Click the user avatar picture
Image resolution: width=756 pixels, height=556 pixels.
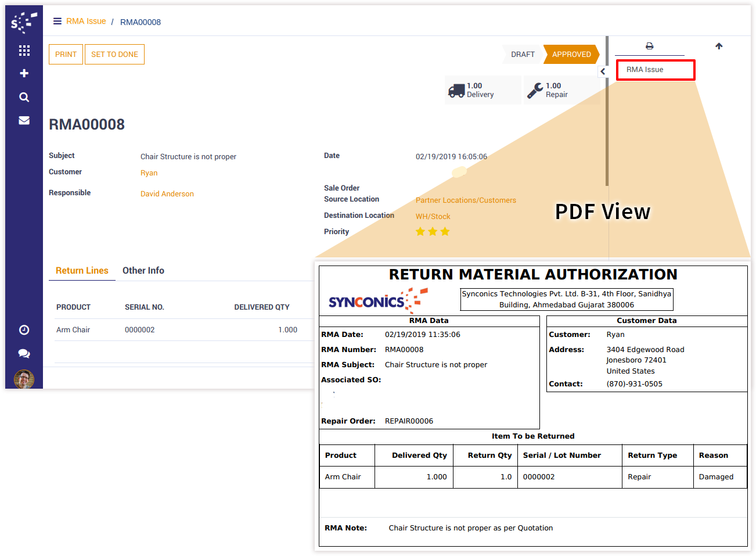click(24, 379)
